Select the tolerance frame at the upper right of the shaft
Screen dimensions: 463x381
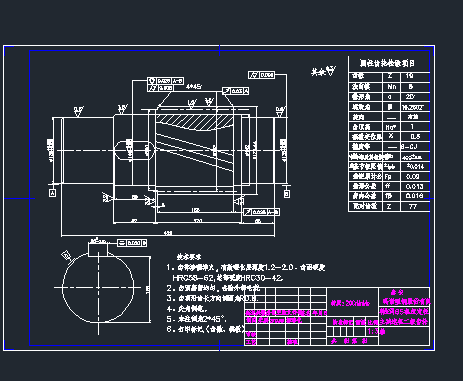[262, 75]
